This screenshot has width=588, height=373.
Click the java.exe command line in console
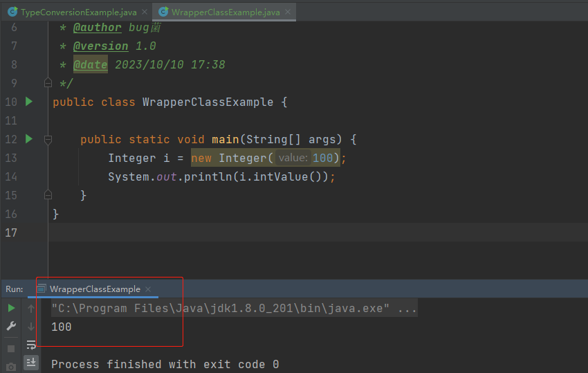pos(234,309)
